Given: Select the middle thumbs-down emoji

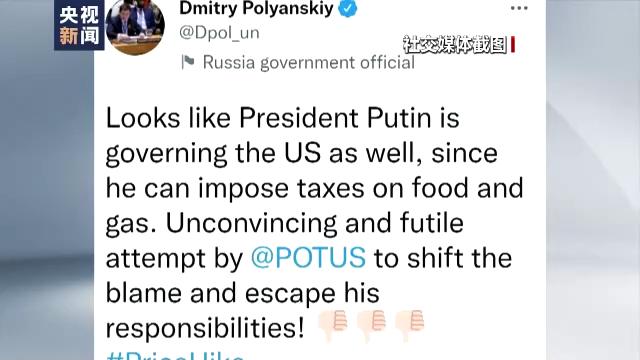Looking at the screenshot, I should coord(371,324).
